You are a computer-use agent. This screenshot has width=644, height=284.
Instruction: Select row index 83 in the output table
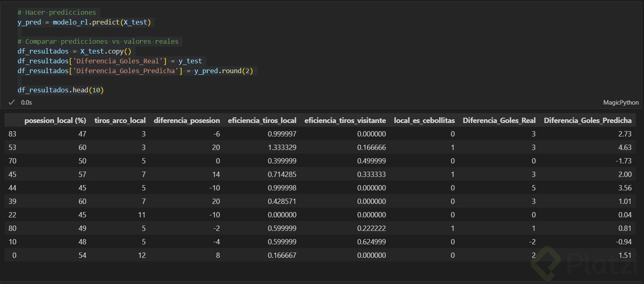point(12,134)
